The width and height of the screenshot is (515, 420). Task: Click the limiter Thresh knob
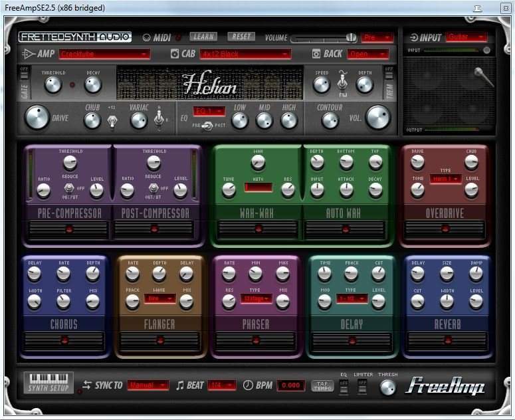pos(387,387)
